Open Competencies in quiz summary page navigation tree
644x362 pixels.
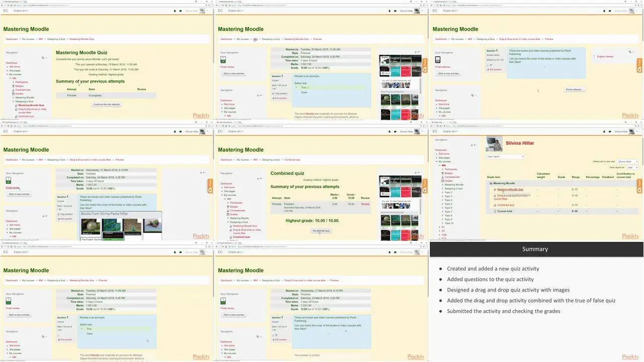point(23,90)
